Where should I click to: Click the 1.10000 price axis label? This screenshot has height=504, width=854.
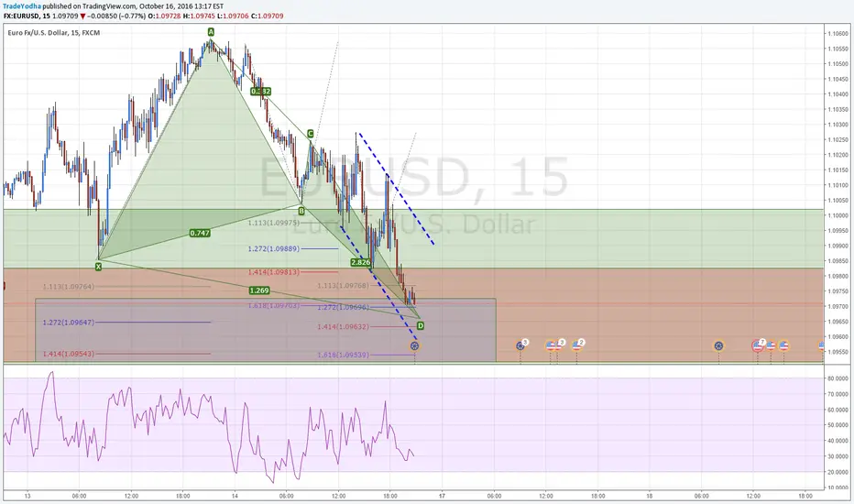838,215
